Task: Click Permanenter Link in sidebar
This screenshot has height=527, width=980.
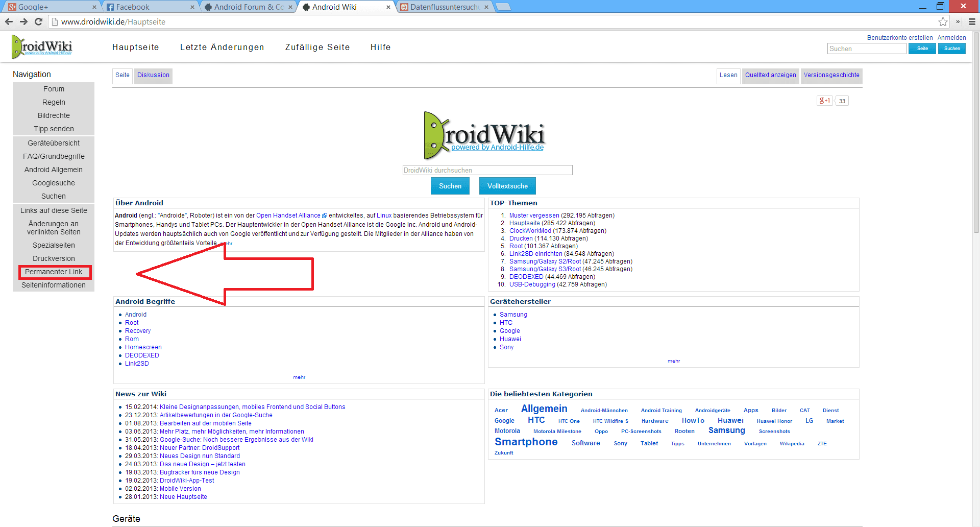Action: tap(54, 272)
